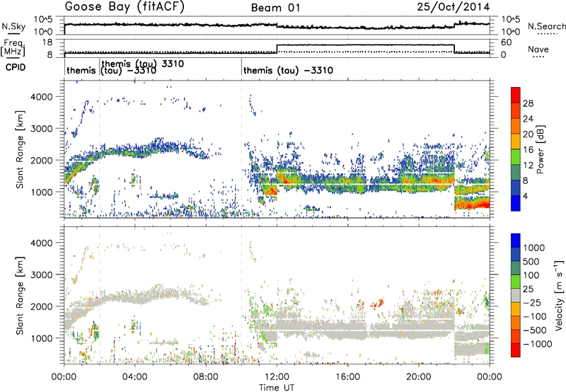
Task: Click the 4000 range tick on power panel
Action: [43, 97]
